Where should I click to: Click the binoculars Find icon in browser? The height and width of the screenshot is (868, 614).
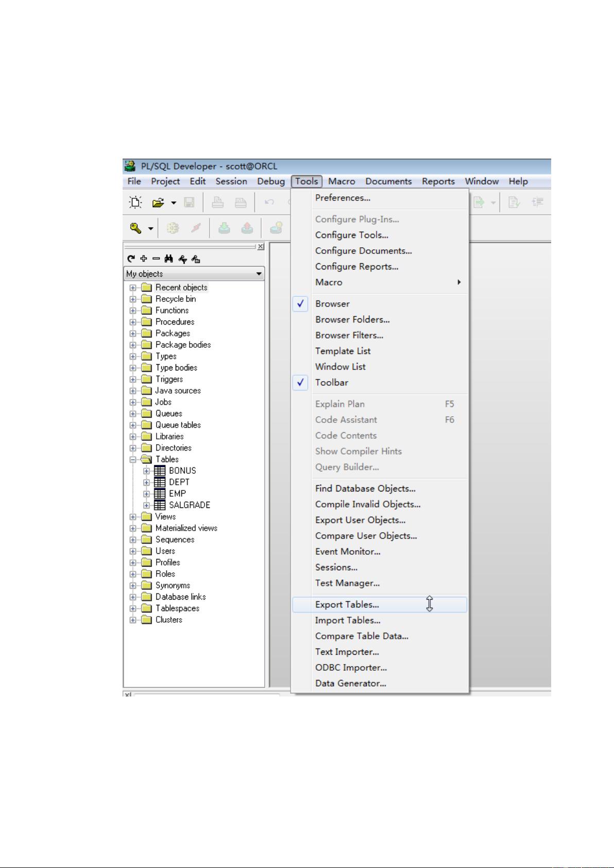coord(168,259)
